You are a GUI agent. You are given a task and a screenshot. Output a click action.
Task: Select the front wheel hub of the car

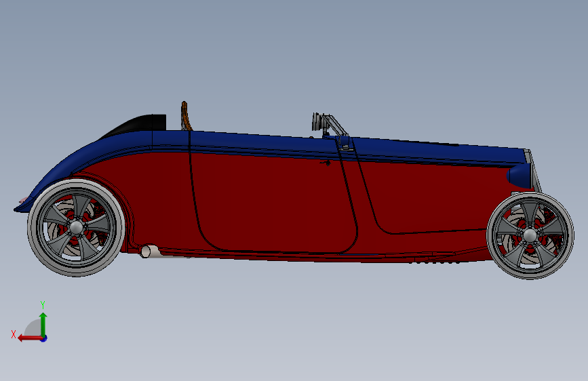point(530,235)
